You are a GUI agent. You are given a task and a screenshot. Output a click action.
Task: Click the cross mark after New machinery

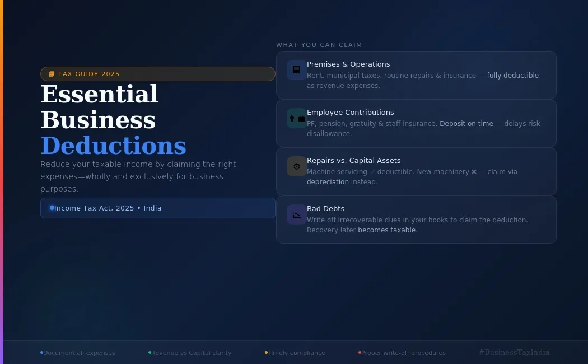pos(474,172)
